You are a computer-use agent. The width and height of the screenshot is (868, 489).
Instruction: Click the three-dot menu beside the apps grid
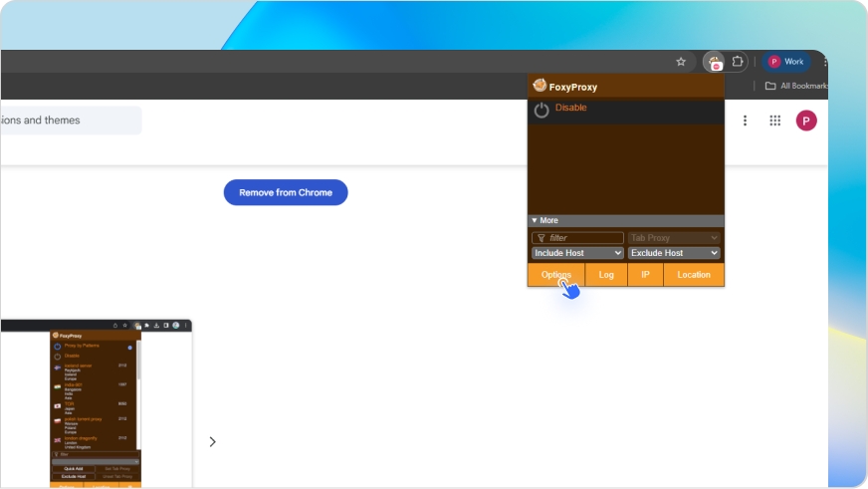745,121
